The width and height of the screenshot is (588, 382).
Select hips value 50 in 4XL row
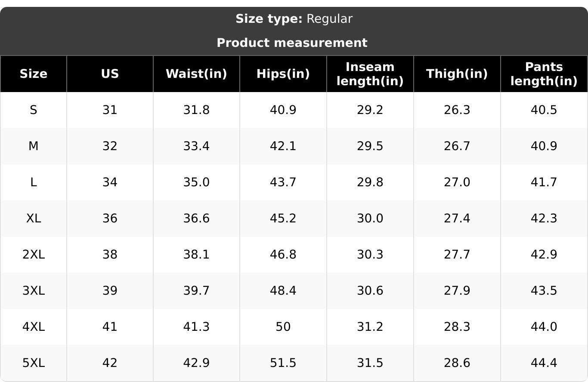tap(283, 327)
